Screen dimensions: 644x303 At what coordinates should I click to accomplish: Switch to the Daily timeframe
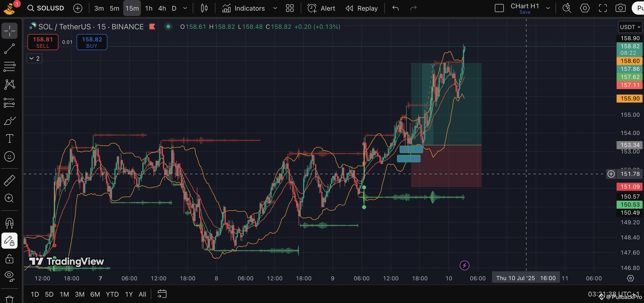coord(174,8)
